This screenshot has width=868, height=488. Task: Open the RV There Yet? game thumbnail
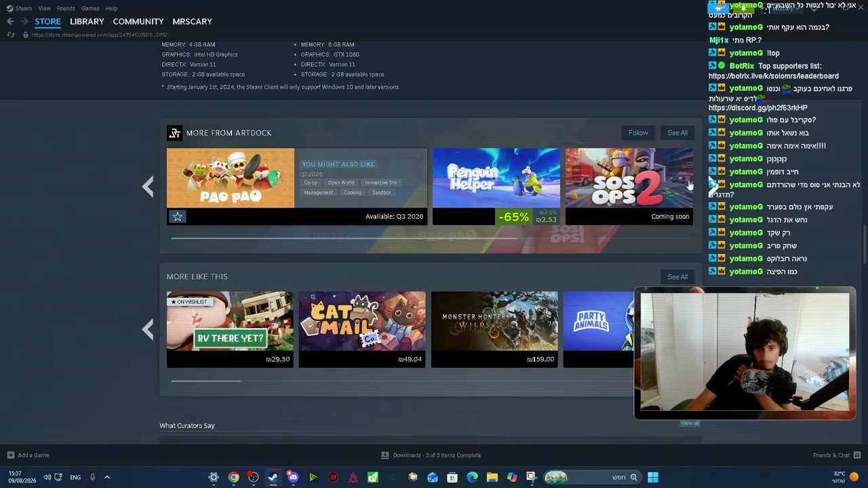[230, 321]
